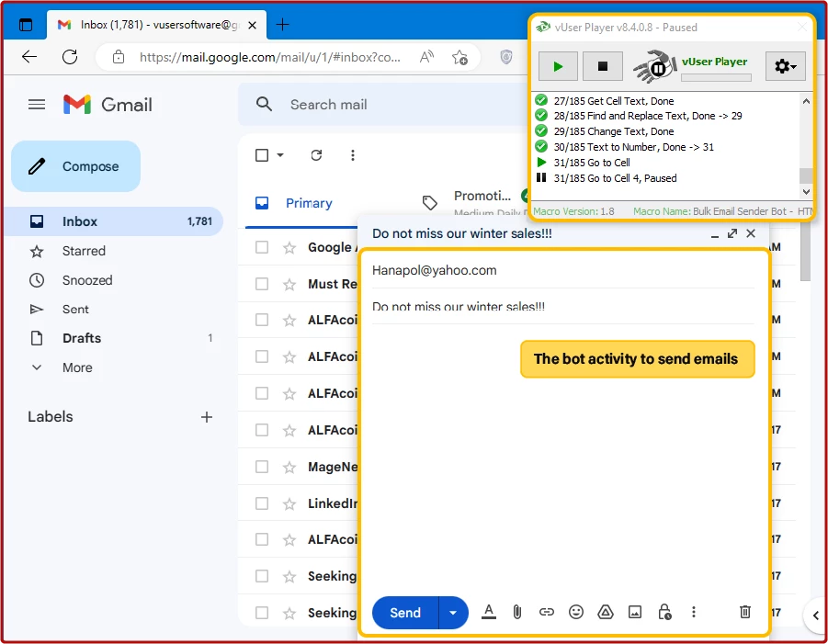This screenshot has width=828, height=644.
Task: Open the Snoozed folder
Action: coord(87,280)
